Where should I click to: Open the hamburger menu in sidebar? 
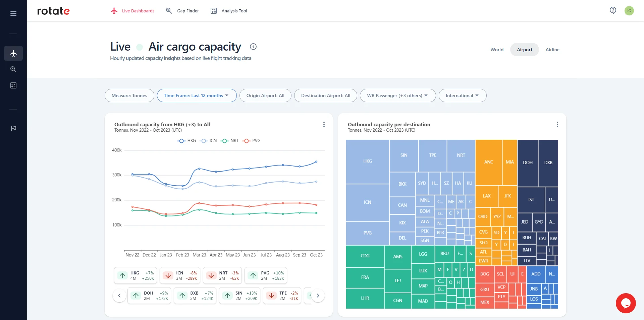pyautogui.click(x=13, y=13)
